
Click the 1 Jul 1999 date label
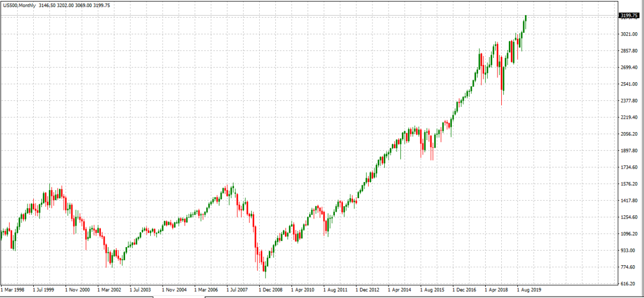tap(43, 288)
